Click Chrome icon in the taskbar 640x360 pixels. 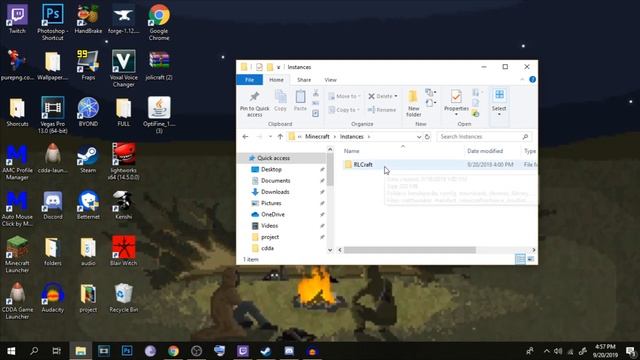click(173, 351)
